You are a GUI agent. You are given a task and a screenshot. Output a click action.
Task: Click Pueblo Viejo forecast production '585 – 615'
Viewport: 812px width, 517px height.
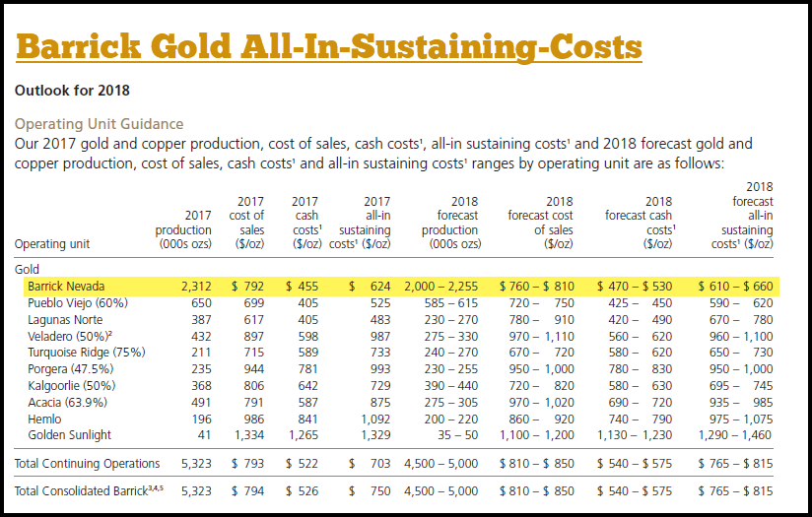tap(451, 302)
